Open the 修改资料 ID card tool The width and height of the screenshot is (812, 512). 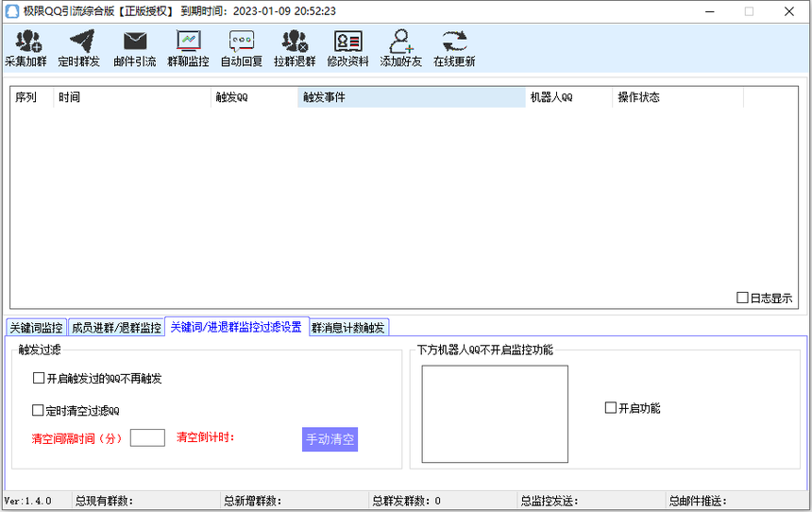(347, 48)
